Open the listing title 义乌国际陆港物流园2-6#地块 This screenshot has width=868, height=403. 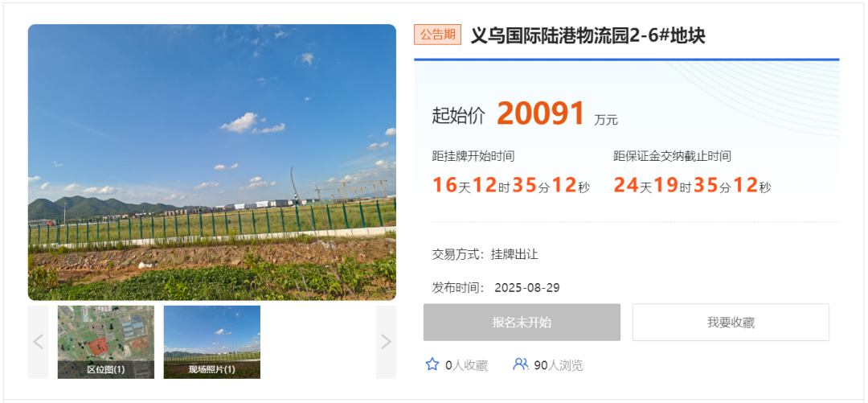coord(588,36)
